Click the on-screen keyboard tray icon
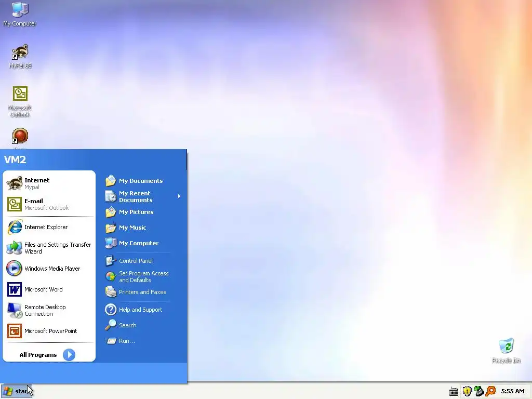This screenshot has height=399, width=532. pos(453,392)
